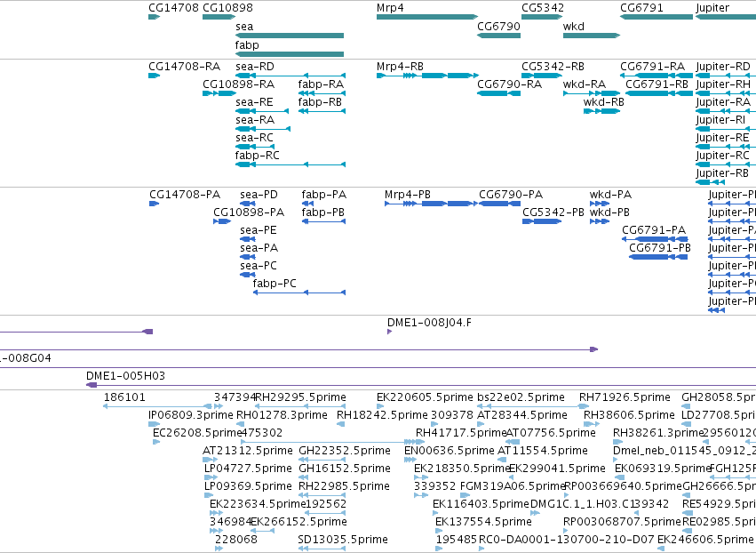Select the CG6791-RB transcript label

[x=657, y=84]
